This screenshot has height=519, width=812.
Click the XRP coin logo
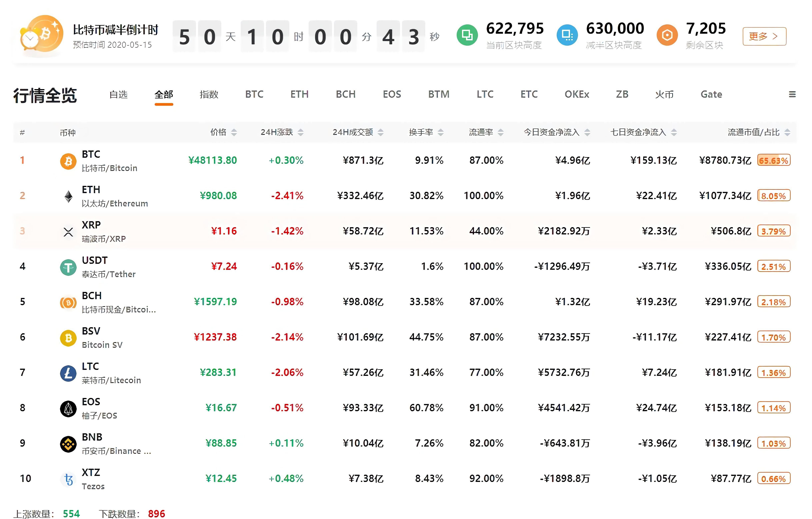click(68, 232)
